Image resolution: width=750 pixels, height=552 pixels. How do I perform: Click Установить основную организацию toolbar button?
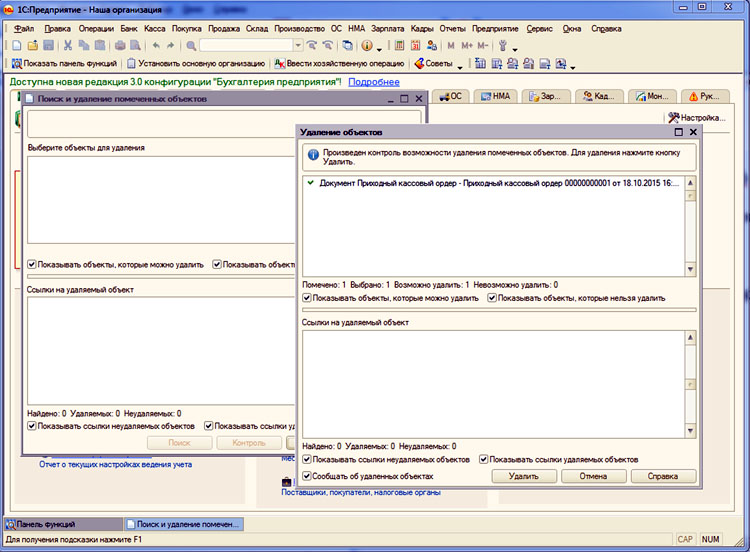coord(196,64)
